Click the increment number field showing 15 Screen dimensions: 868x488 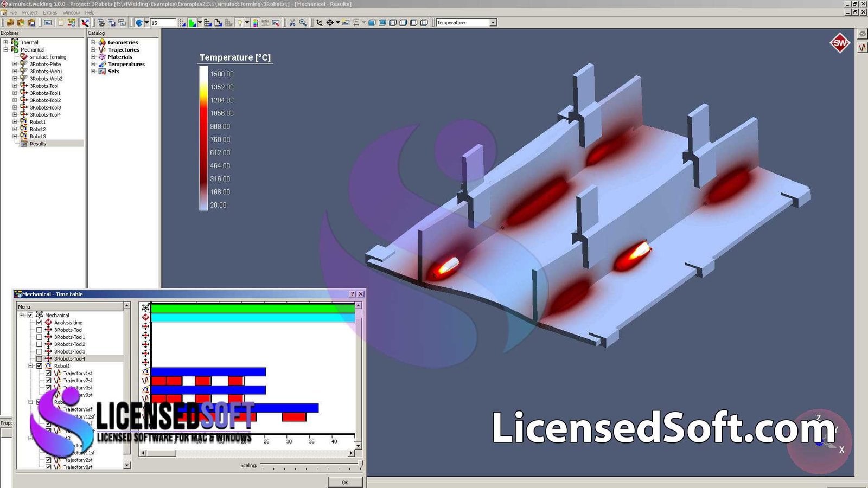tap(163, 23)
